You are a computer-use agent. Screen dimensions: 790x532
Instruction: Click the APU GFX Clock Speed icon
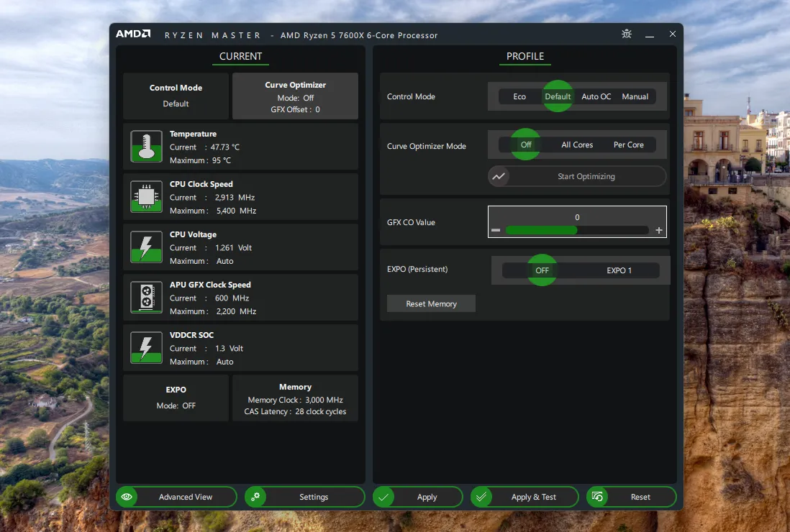(146, 298)
